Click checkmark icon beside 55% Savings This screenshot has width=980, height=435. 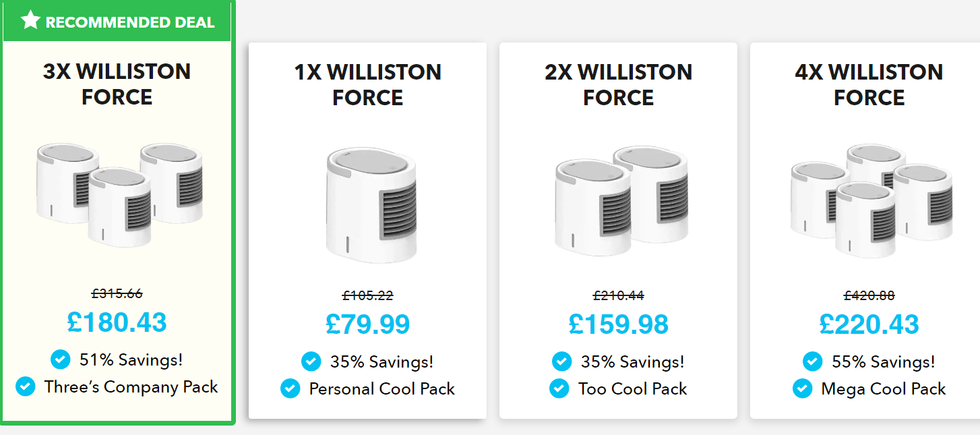(x=813, y=361)
